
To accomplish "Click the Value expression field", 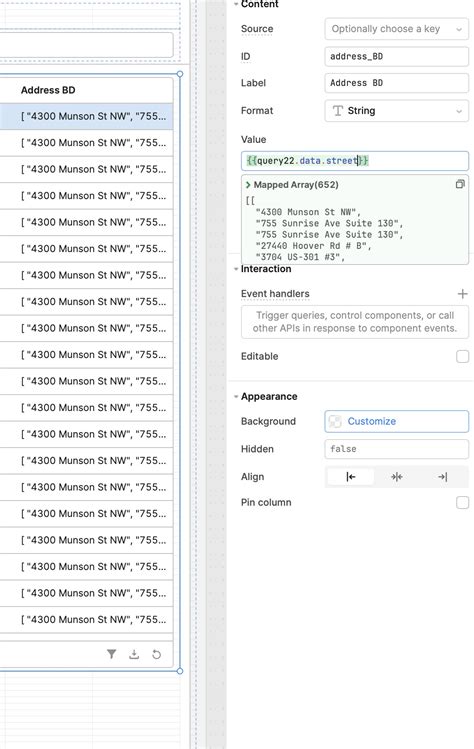I will point(355,161).
